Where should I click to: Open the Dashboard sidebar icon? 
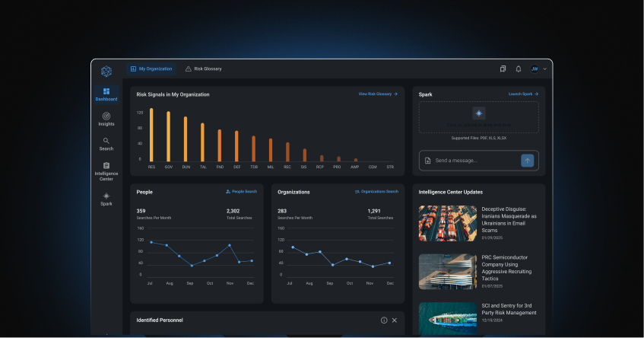coord(106,94)
